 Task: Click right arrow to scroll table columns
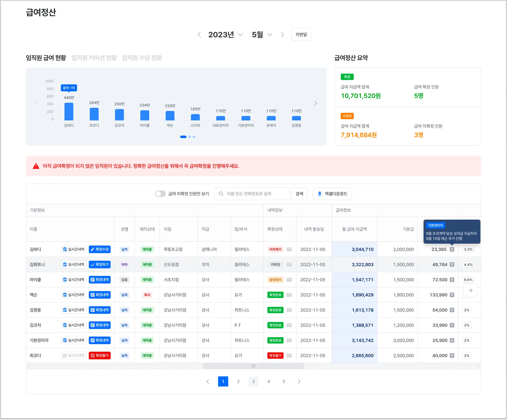[470, 290]
